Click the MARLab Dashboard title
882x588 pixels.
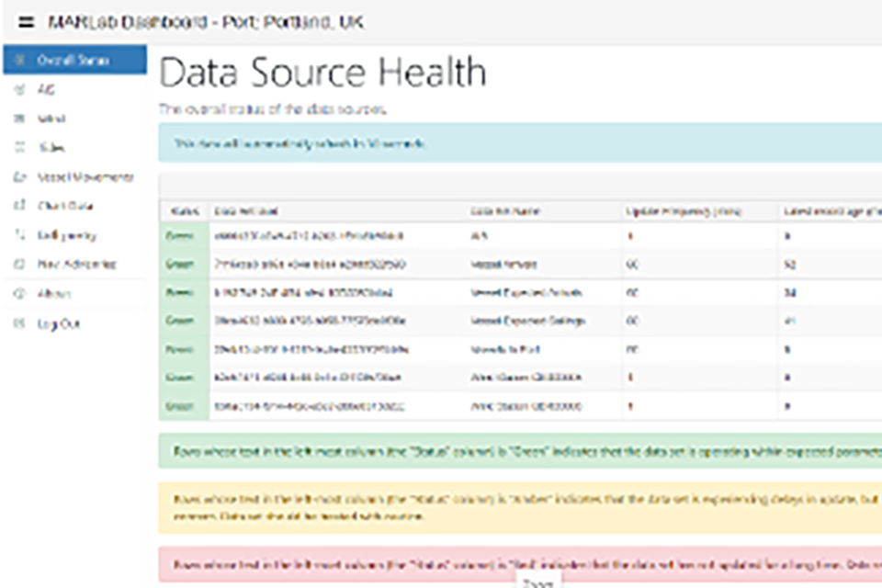205,22
